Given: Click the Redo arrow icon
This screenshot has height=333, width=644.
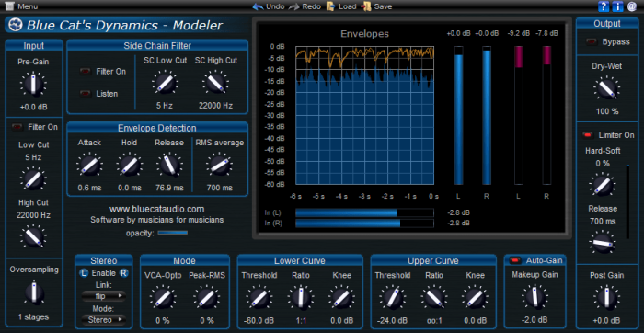Looking at the screenshot, I should (x=293, y=6).
